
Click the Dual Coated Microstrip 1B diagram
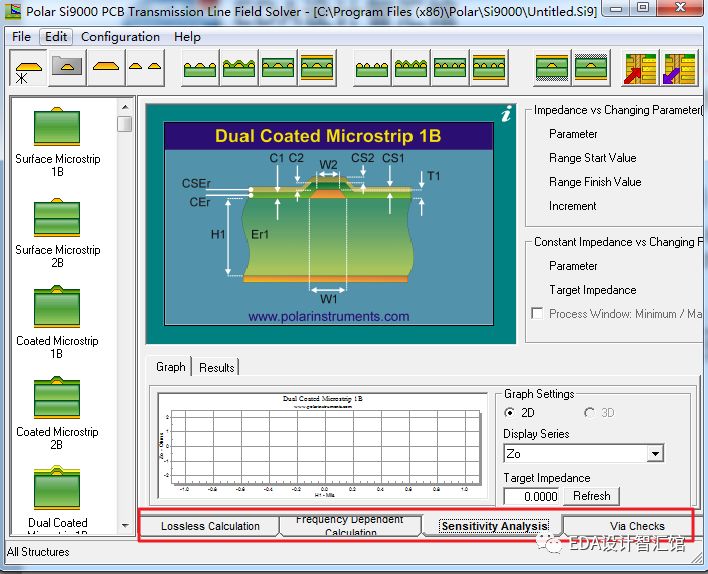(329, 224)
